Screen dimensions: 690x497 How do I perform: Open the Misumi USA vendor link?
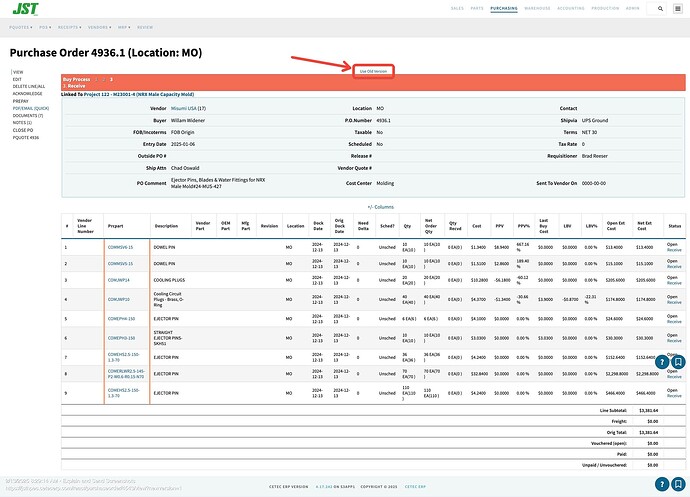[x=184, y=108]
